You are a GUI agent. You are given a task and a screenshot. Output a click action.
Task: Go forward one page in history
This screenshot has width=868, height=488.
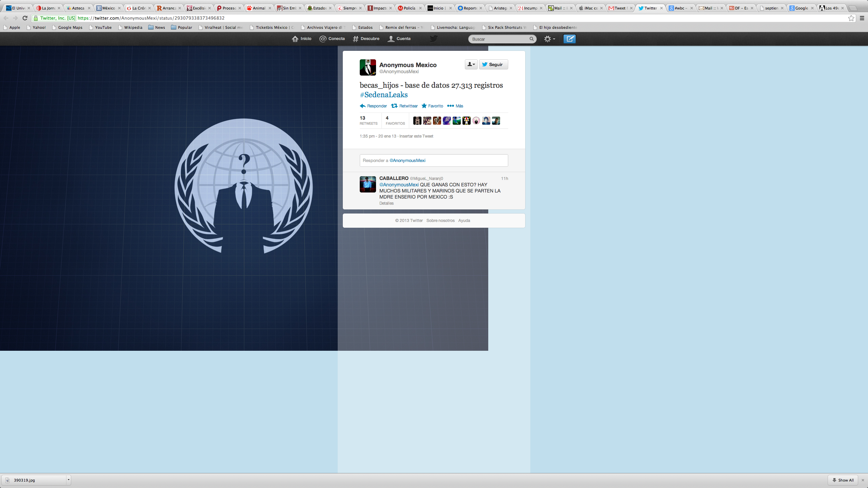15,18
